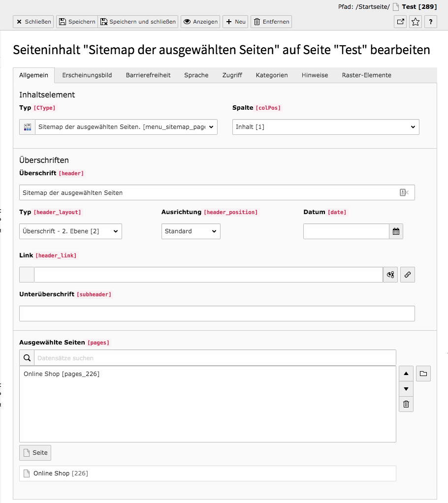Preview page with Anzeigen button
This screenshot has height=503, width=448.
click(200, 22)
